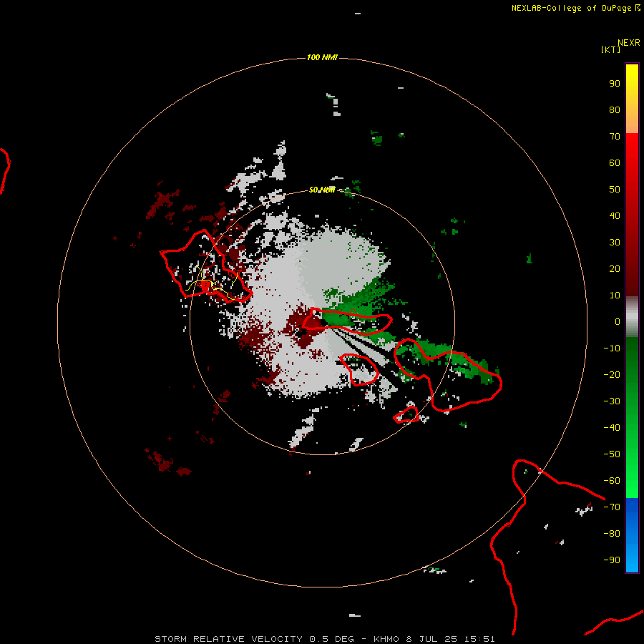
Task: Click the -50 value on velocity scale
Action: 612,454
